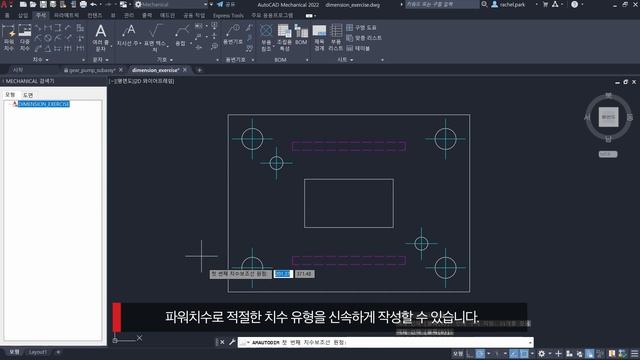Switch to the Layout1 tab
640x360 pixels.
38,352
